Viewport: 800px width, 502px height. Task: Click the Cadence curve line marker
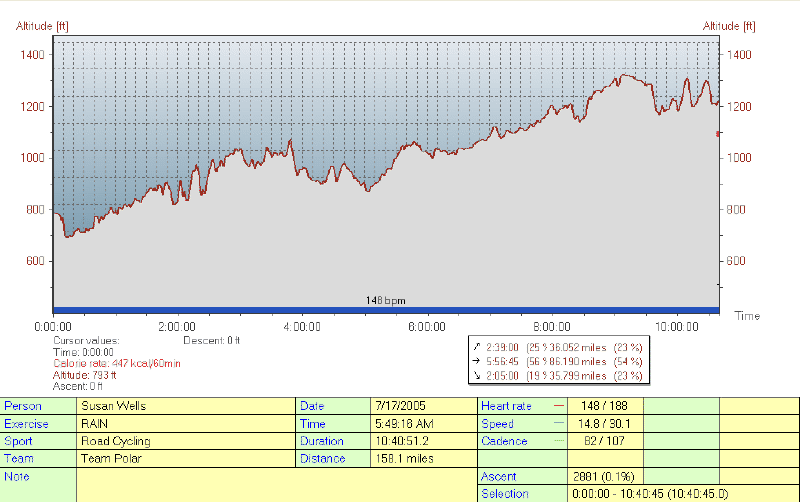pyautogui.click(x=557, y=441)
